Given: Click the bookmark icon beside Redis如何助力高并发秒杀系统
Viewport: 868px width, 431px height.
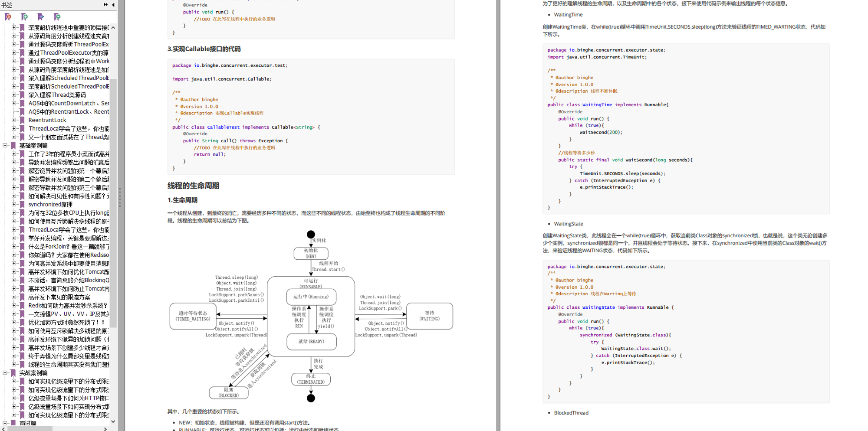Looking at the screenshot, I should click(x=22, y=305).
